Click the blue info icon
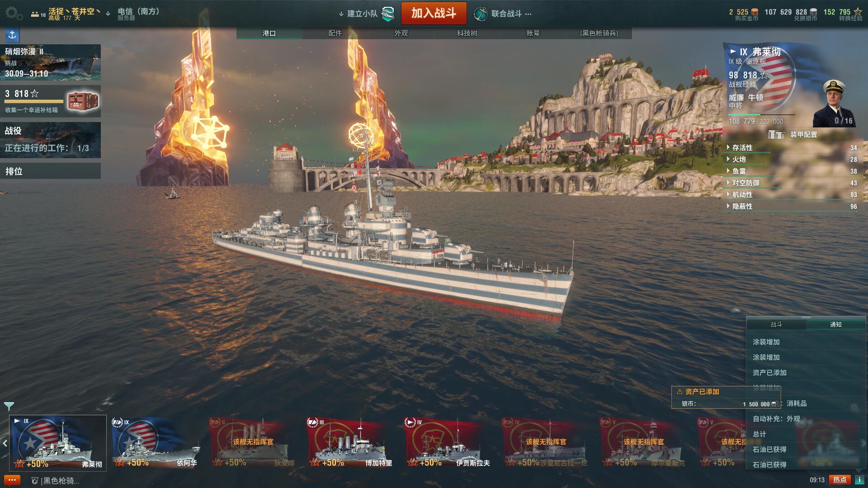The height and width of the screenshot is (488, 868). point(859,480)
